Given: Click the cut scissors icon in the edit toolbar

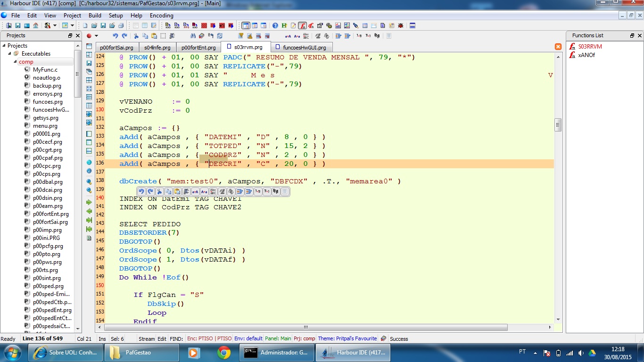Looking at the screenshot, I should 136,36.
